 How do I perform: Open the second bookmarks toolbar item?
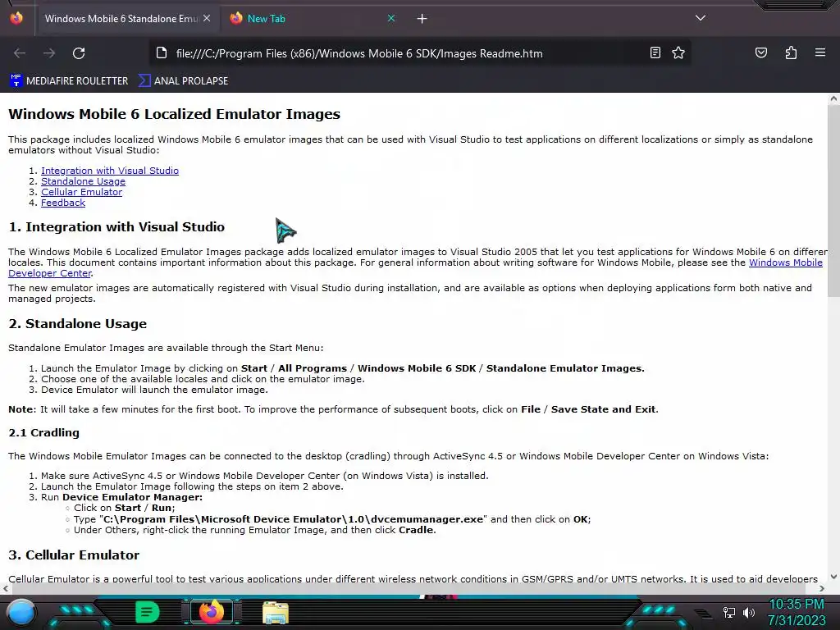point(183,81)
